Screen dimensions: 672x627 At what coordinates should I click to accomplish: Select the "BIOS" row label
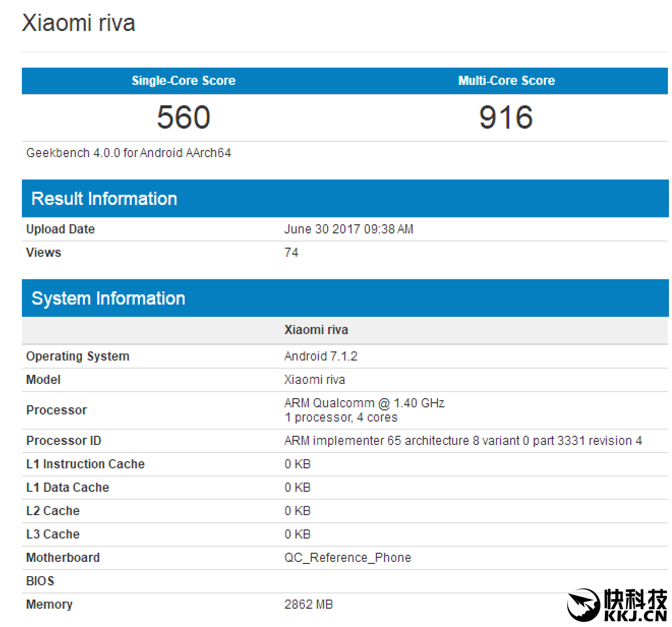pyautogui.click(x=40, y=581)
